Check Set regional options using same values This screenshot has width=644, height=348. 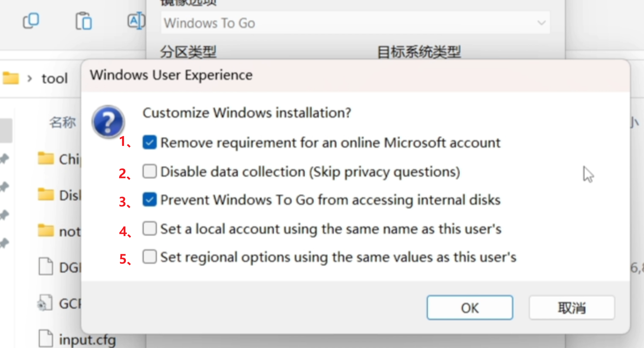(x=149, y=257)
